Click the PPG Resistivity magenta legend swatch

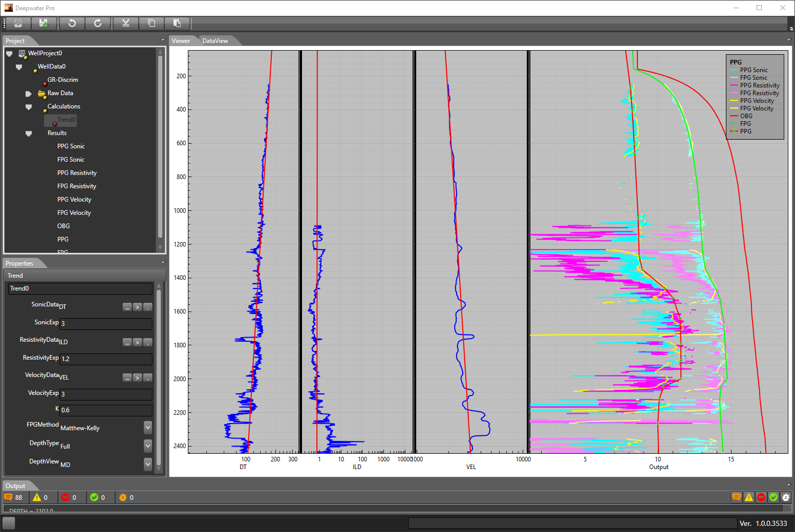tap(734, 85)
